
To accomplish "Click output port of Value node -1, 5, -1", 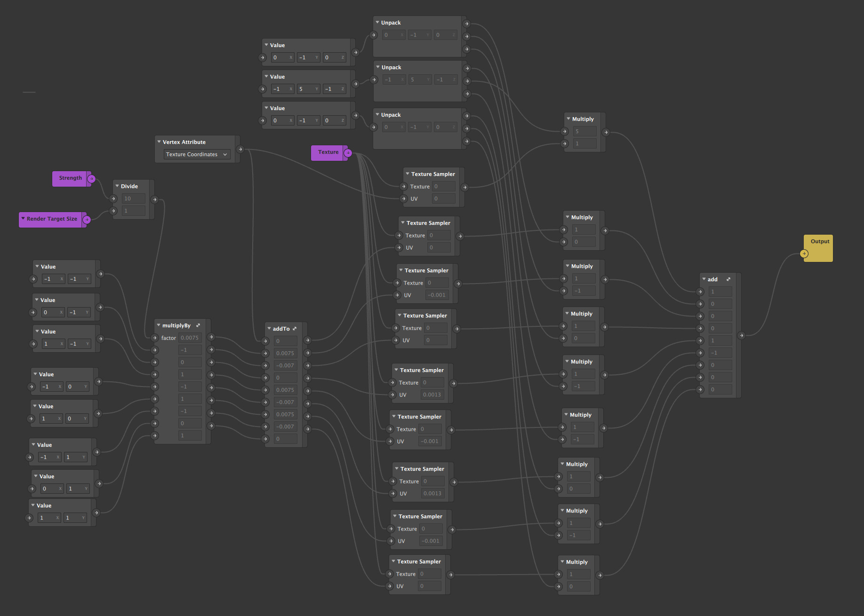I will tap(355, 84).
